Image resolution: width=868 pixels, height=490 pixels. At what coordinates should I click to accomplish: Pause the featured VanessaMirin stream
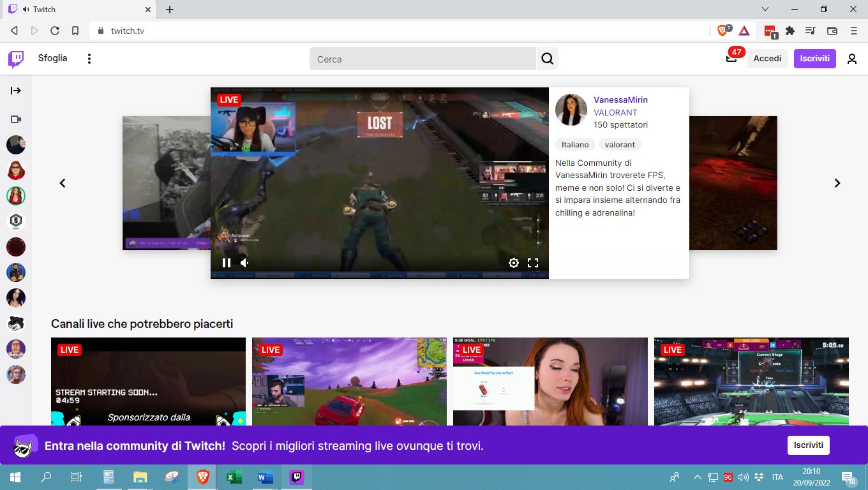tap(227, 263)
